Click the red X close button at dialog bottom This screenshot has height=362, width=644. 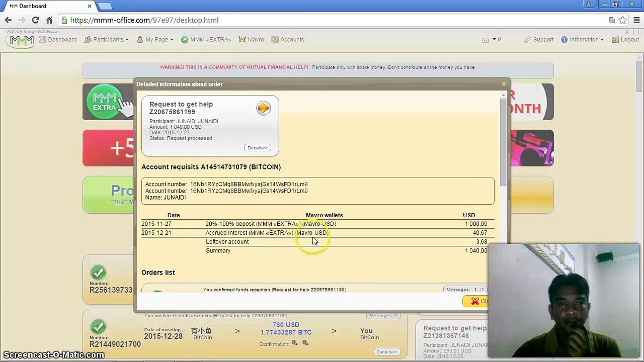(475, 301)
